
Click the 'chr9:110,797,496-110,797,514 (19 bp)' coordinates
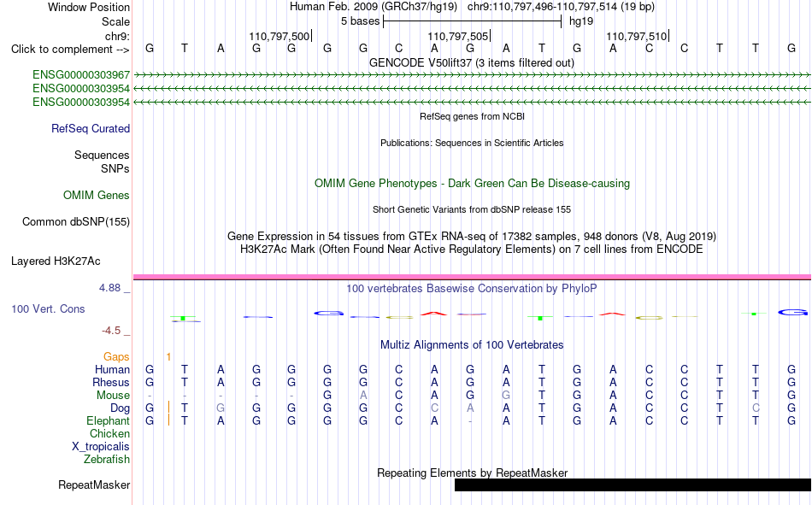click(x=561, y=7)
